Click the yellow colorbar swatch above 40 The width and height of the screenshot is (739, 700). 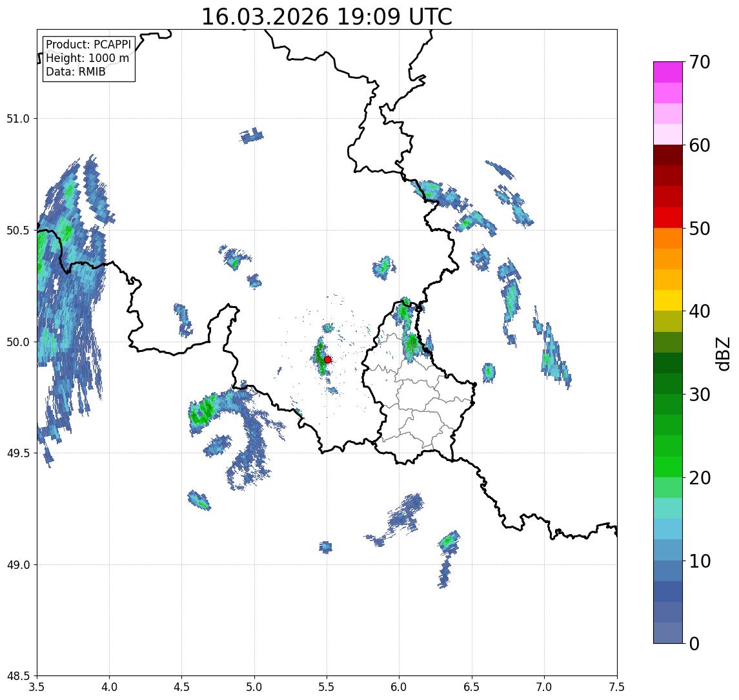click(x=668, y=300)
